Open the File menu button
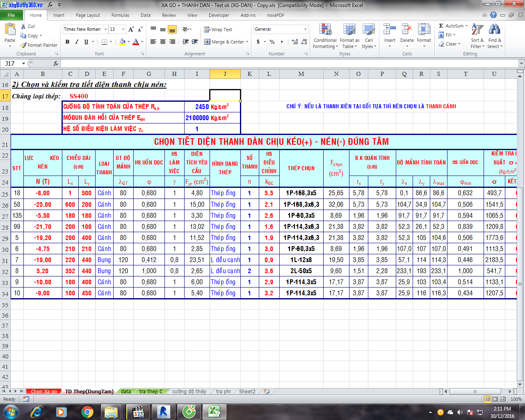 [11, 15]
